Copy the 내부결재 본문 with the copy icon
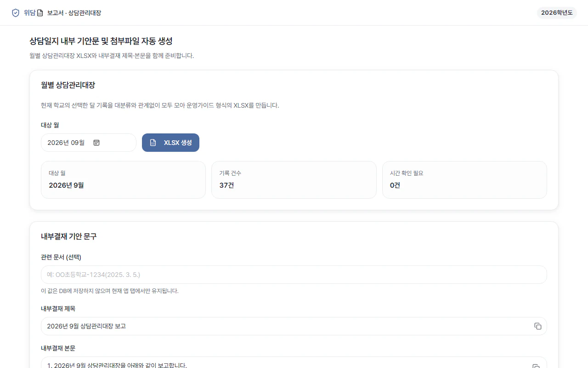This screenshot has width=588, height=368. click(x=536, y=366)
